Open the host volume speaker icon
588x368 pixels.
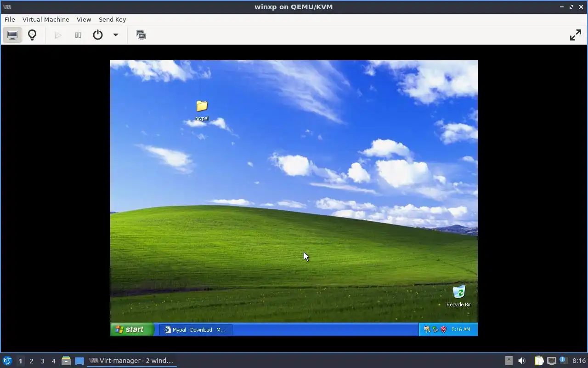pyautogui.click(x=522, y=361)
